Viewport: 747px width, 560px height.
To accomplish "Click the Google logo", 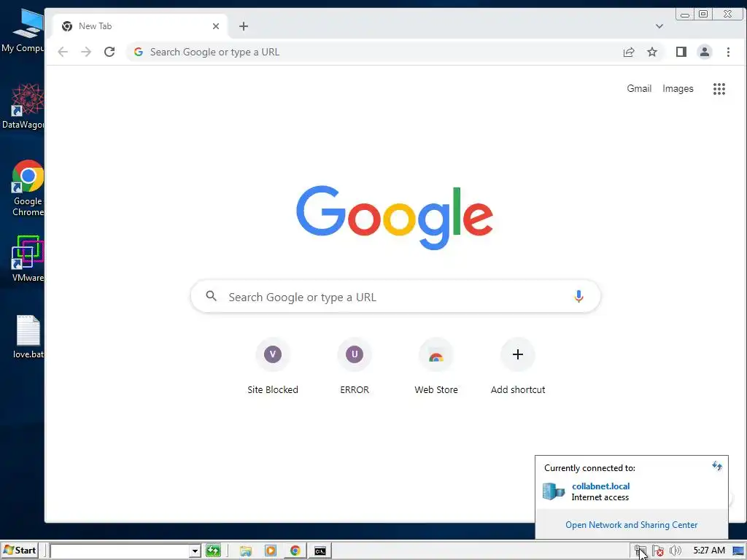I will 395,217.
